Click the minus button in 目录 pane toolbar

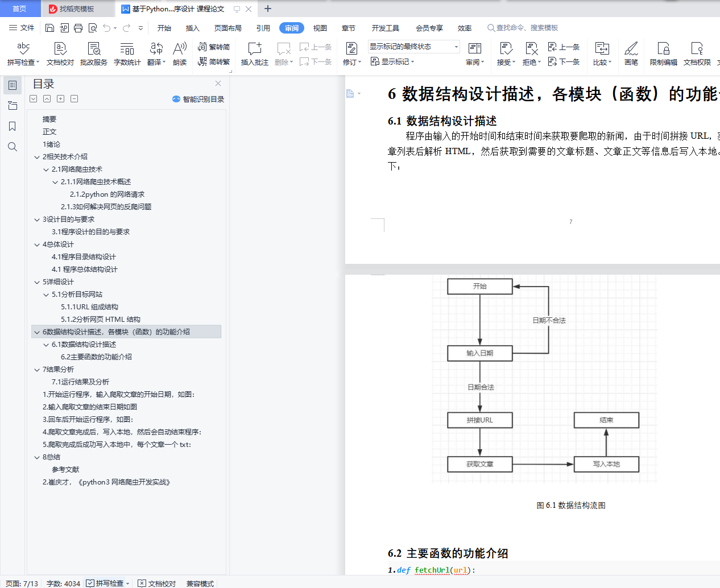(75, 99)
